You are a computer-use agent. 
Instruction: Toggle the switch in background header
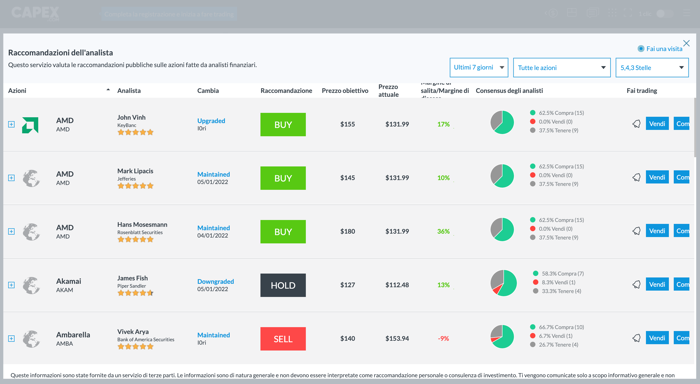(664, 13)
